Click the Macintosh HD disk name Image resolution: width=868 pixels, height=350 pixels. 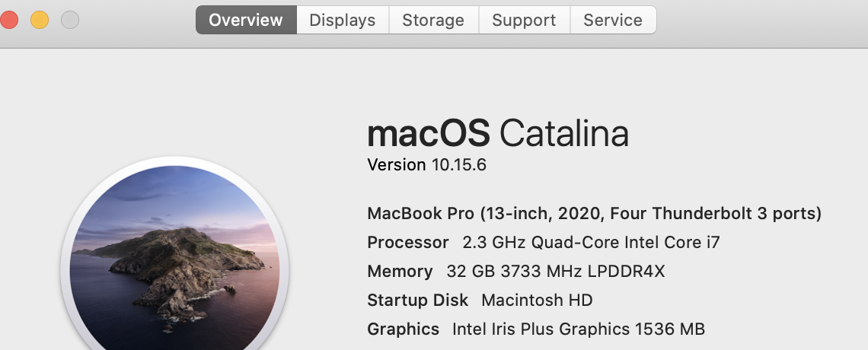537,301
